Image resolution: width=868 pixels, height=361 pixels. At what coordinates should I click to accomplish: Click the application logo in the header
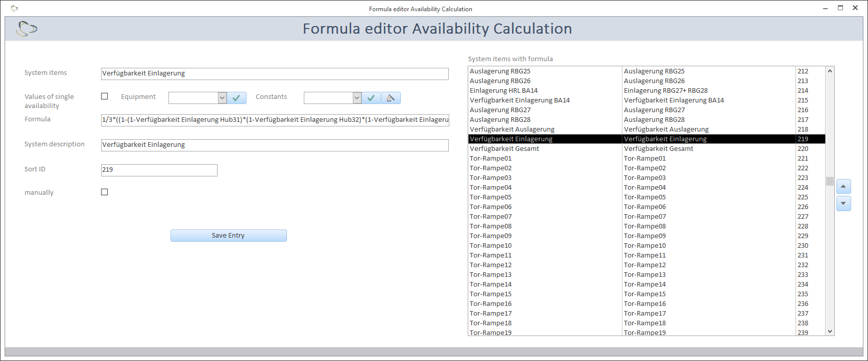click(27, 29)
